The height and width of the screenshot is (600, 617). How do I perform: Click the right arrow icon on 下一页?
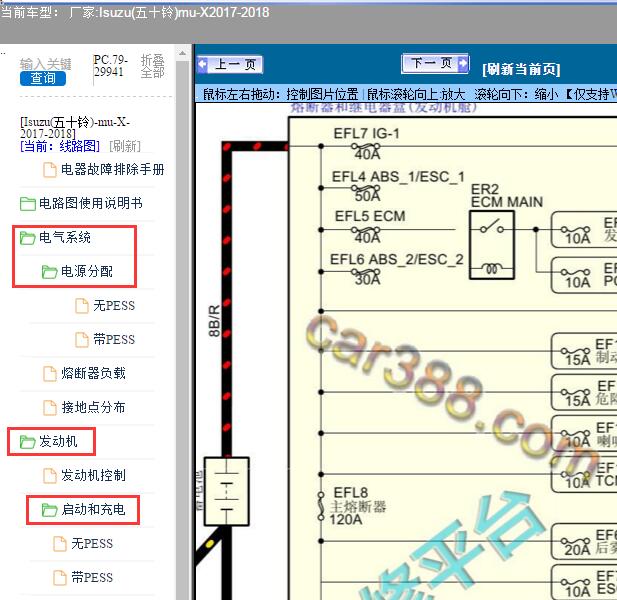coord(463,63)
